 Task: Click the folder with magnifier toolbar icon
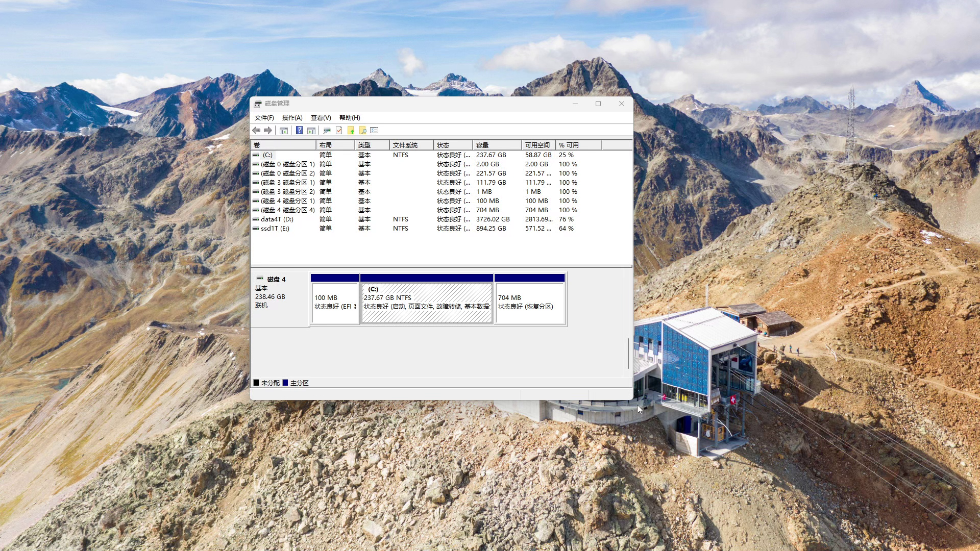362,130
